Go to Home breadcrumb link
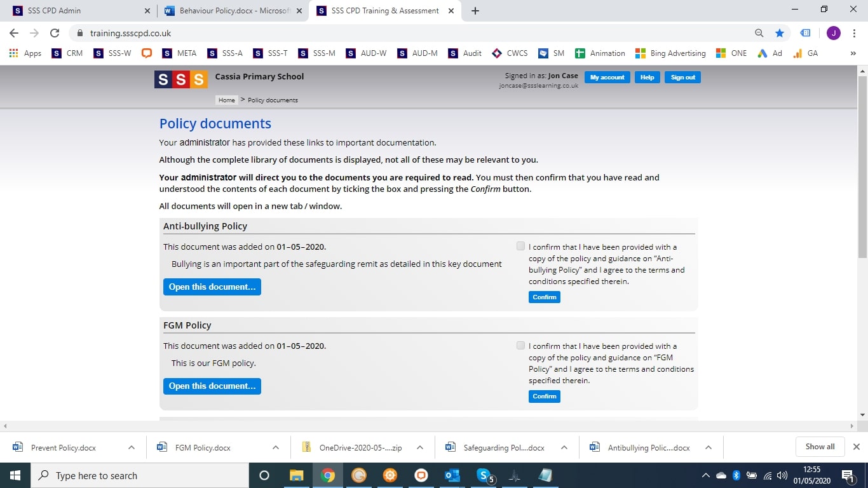The width and height of the screenshot is (868, 488). pyautogui.click(x=227, y=100)
